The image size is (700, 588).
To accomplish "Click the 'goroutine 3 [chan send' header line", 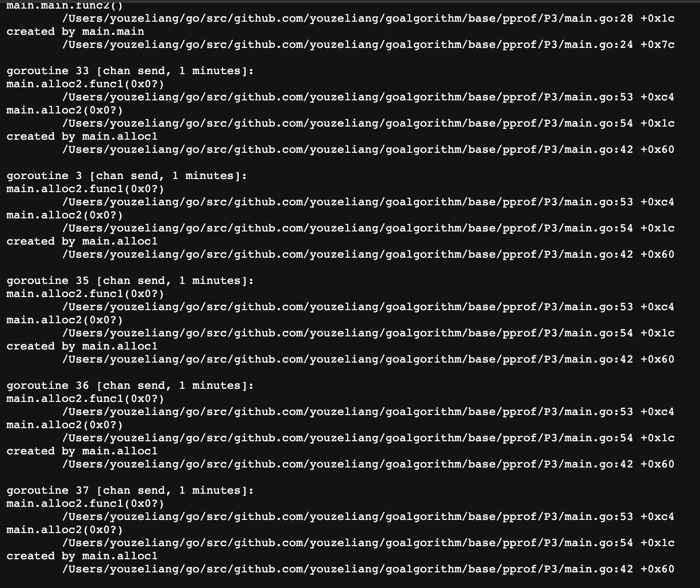I will [127, 176].
